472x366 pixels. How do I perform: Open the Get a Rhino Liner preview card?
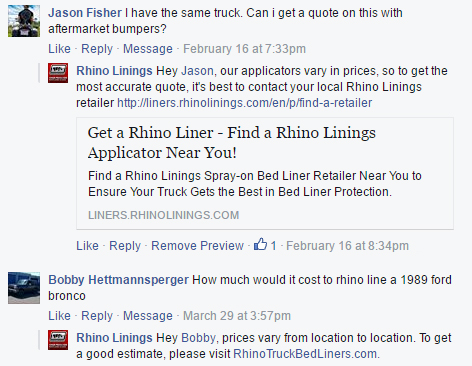265,173
